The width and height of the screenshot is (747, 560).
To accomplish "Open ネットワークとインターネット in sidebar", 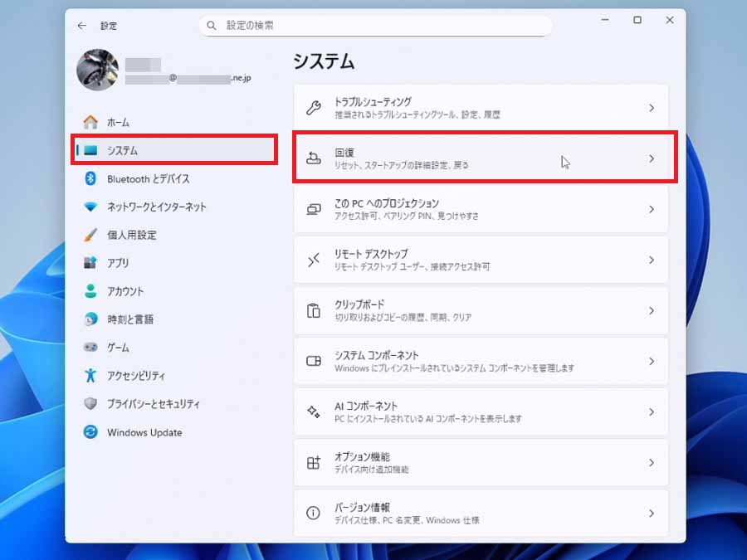I will (x=156, y=207).
